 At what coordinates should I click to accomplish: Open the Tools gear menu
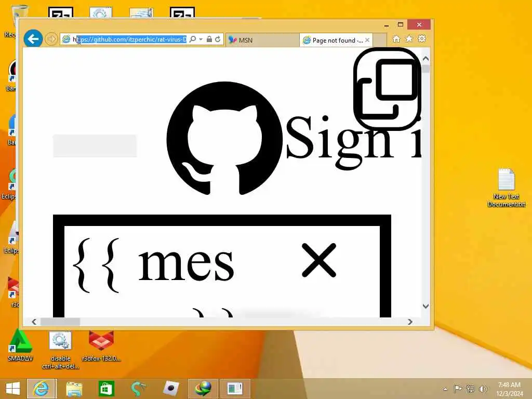coord(422,38)
